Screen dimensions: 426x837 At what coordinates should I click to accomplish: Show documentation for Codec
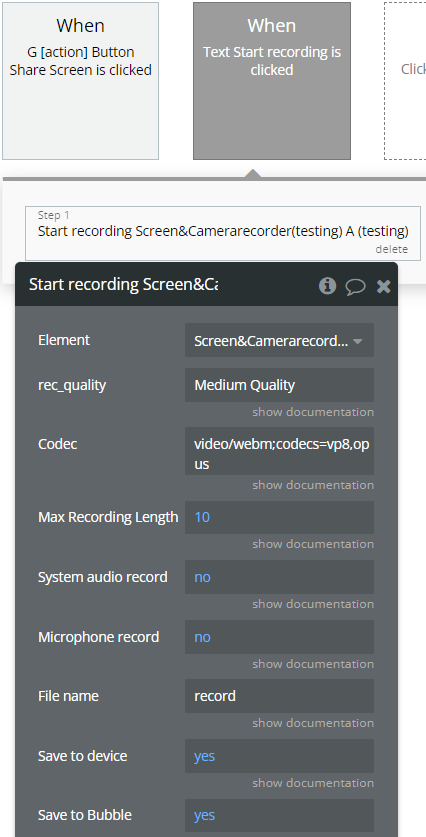313,485
